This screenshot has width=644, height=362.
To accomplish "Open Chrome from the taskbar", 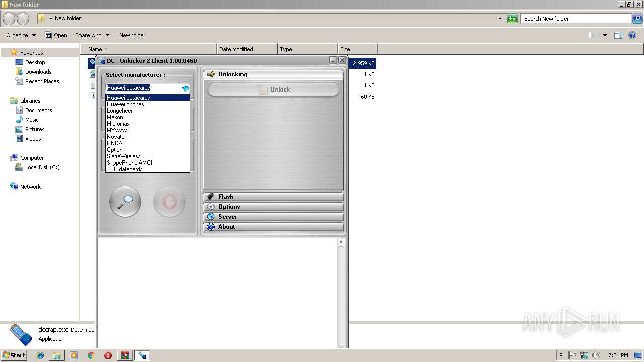I will pyautogui.click(x=91, y=355).
